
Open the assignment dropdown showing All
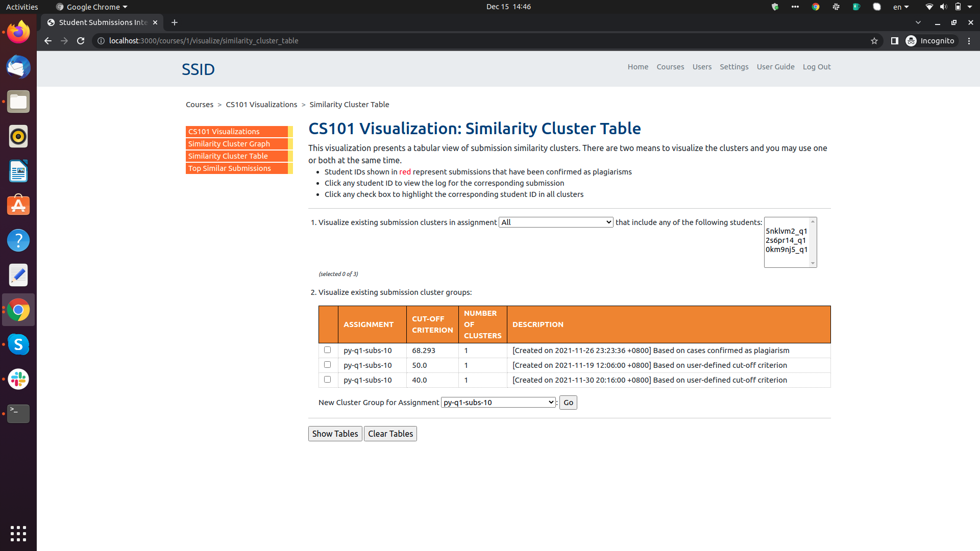555,222
